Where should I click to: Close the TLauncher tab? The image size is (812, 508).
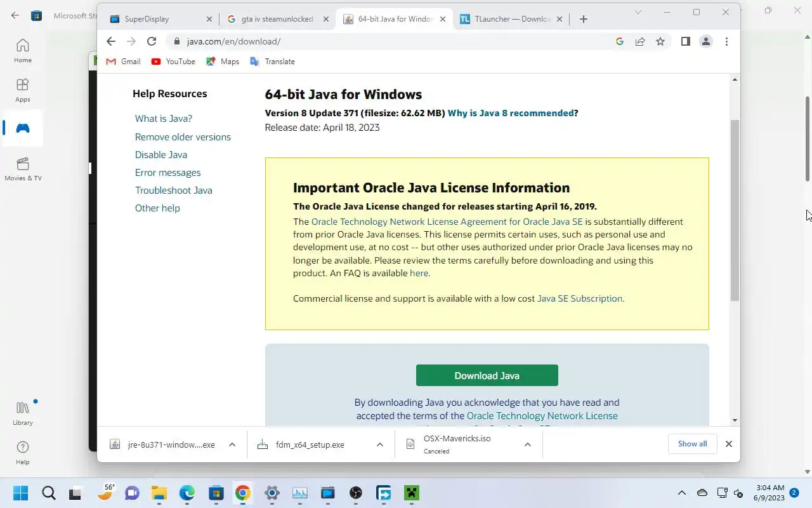(x=560, y=19)
